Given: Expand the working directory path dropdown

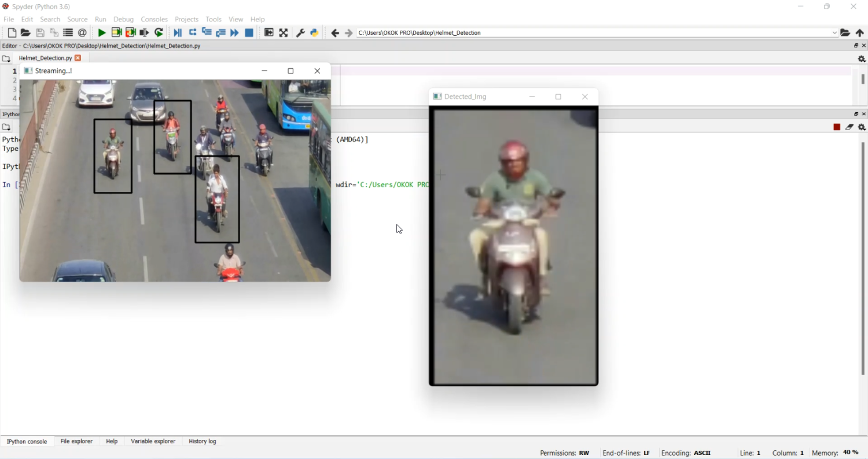Looking at the screenshot, I should click(x=834, y=33).
